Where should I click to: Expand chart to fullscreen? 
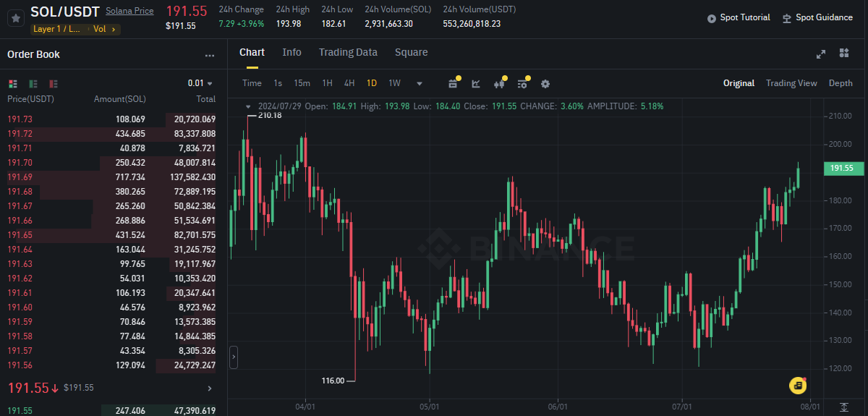pos(821,54)
